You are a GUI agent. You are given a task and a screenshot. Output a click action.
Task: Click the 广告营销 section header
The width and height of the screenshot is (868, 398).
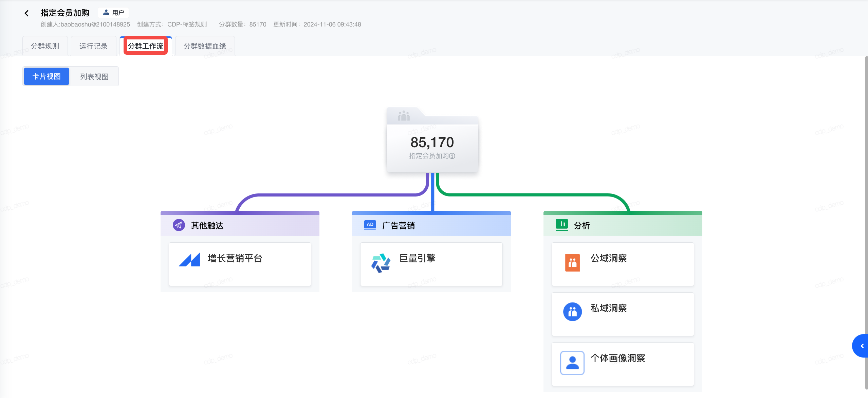click(x=431, y=224)
